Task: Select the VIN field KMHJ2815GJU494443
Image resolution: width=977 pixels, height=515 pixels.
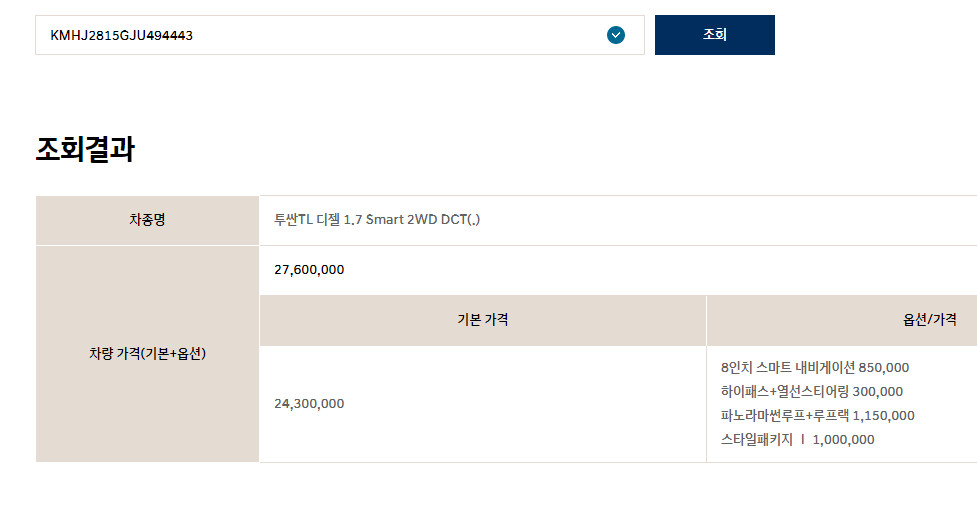Action: click(340, 35)
